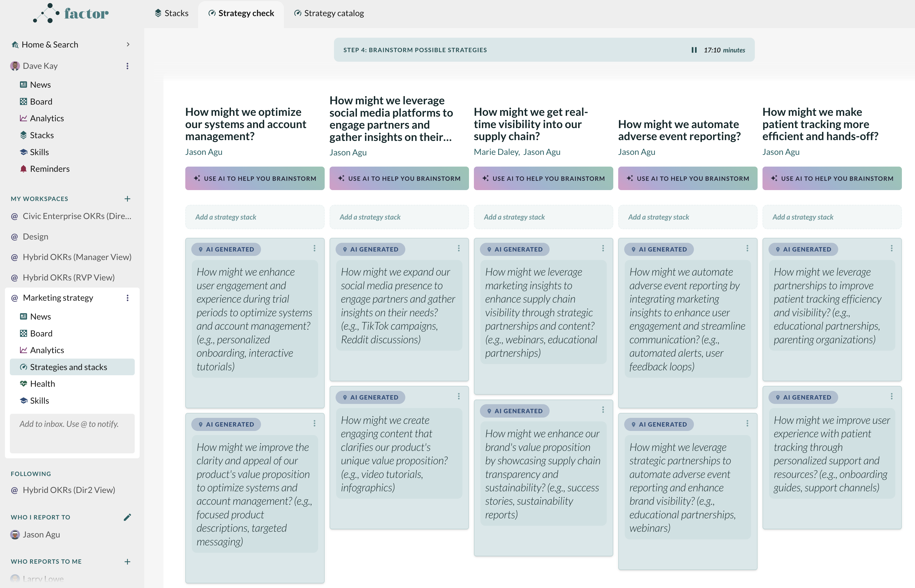Click AI Generated badge on 'create engaging content' card
This screenshot has width=915, height=588.
coord(370,397)
